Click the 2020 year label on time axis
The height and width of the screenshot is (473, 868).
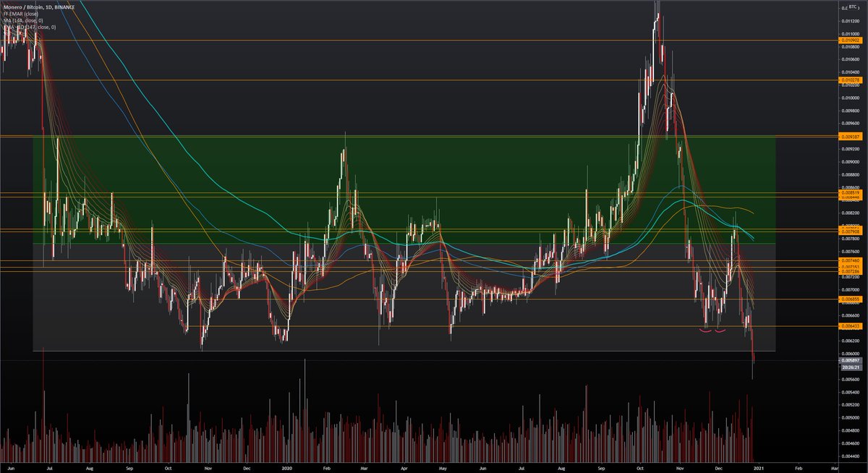(289, 467)
